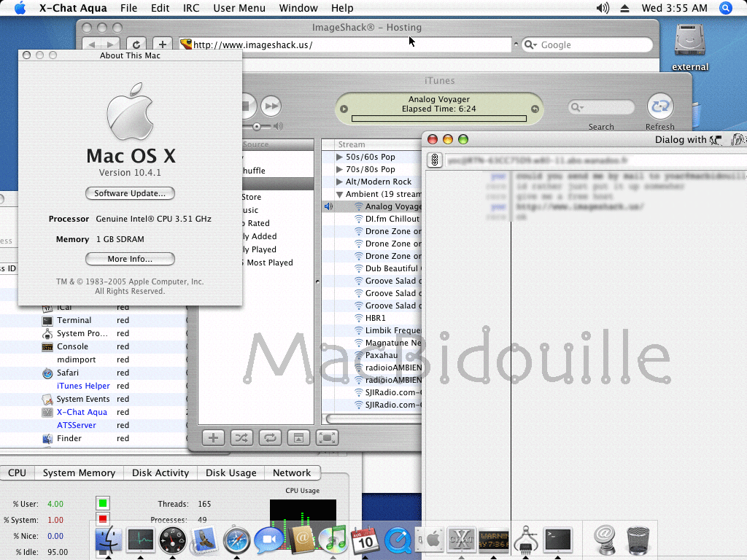This screenshot has width=747, height=560.
Task: Open iCal calendar icon in Dock
Action: pos(365,540)
